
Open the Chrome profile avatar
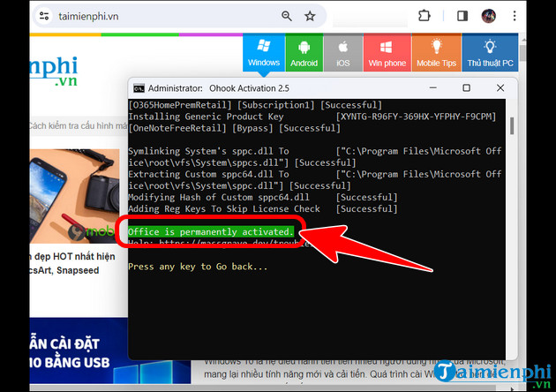(x=488, y=16)
